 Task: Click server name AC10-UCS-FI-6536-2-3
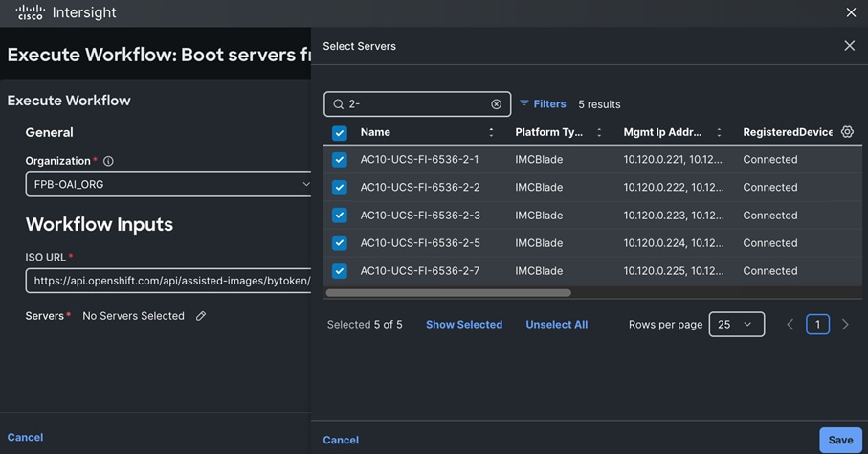pyautogui.click(x=420, y=216)
